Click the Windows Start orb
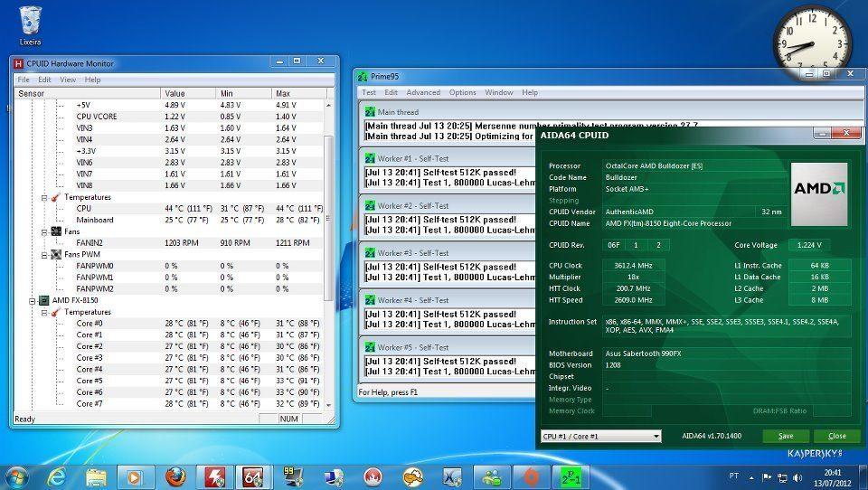This screenshot has width=868, height=490. pyautogui.click(x=17, y=476)
